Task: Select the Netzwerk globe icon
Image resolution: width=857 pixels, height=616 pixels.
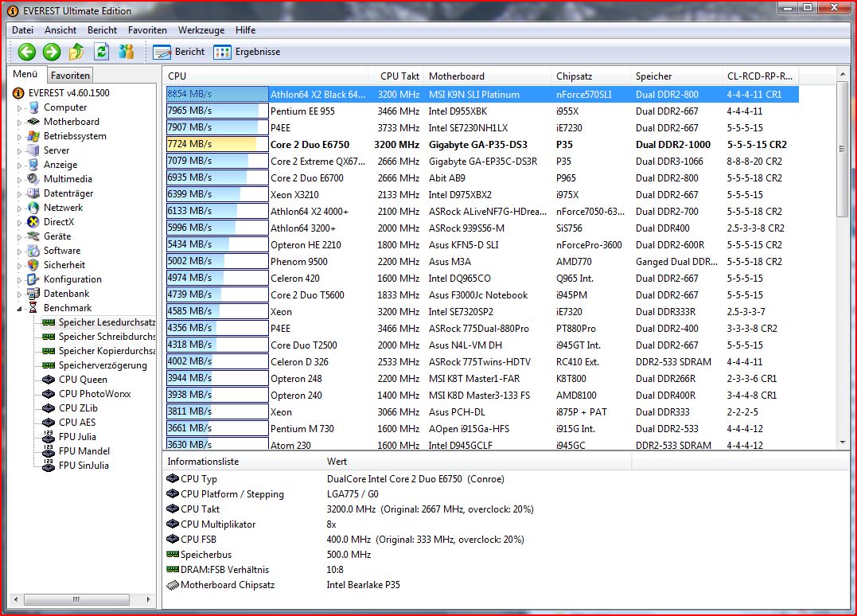Action: coord(34,208)
